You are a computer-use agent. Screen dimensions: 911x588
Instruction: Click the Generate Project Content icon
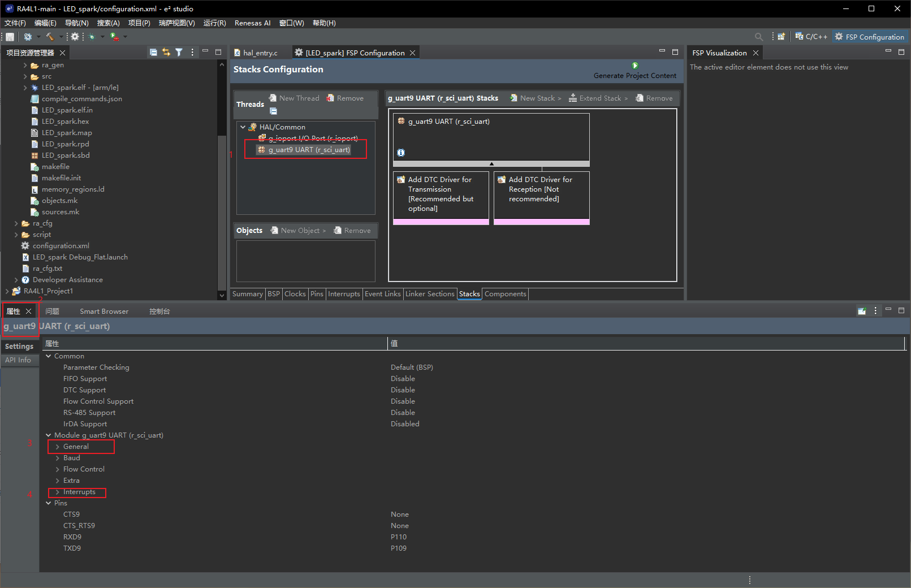(x=634, y=66)
